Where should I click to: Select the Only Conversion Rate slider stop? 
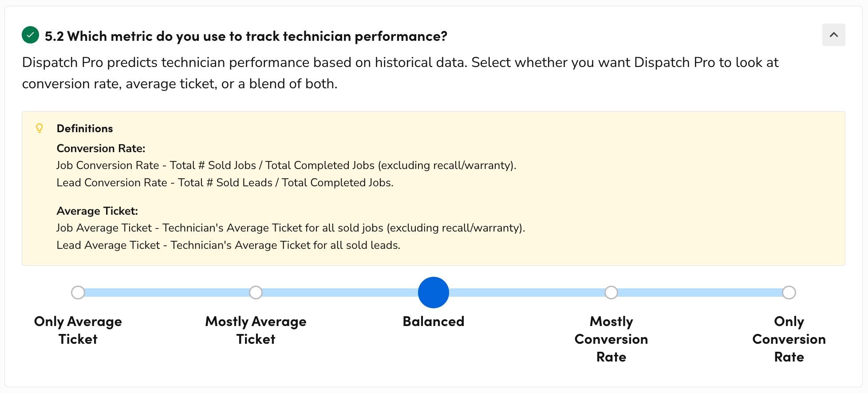click(x=789, y=292)
